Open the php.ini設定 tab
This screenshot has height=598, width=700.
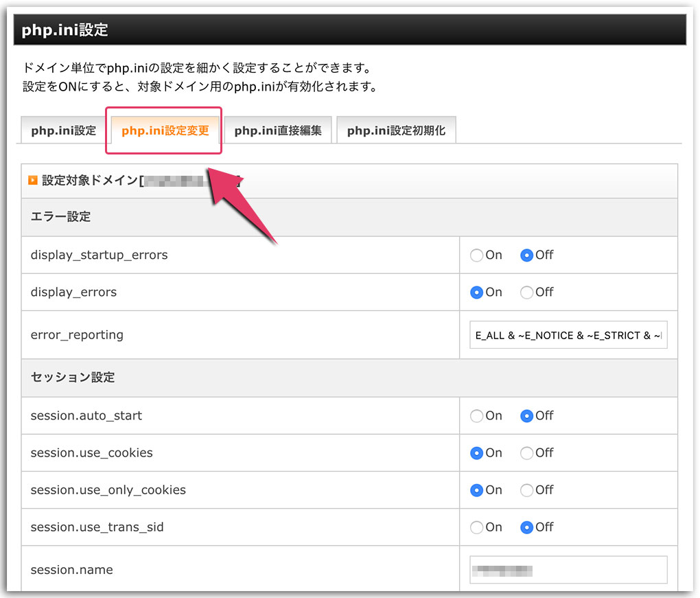pyautogui.click(x=63, y=130)
